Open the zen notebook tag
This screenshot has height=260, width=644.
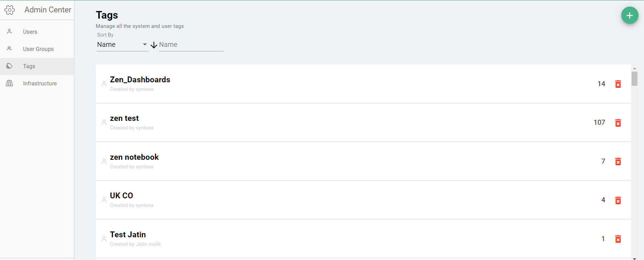click(x=134, y=157)
